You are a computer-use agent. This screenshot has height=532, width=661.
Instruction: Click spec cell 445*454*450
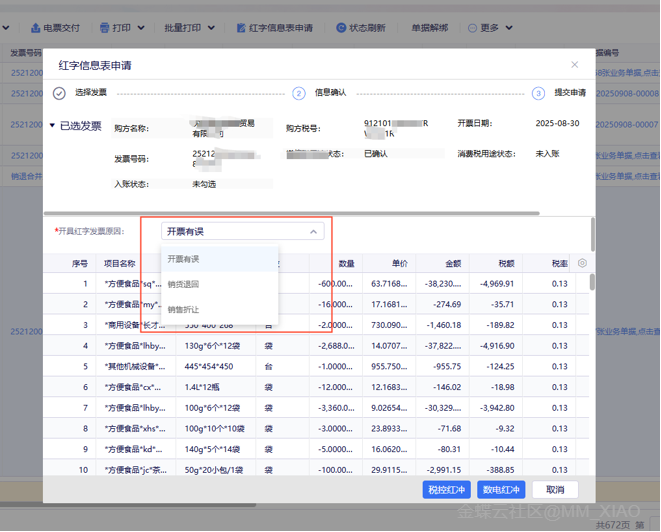click(209, 366)
